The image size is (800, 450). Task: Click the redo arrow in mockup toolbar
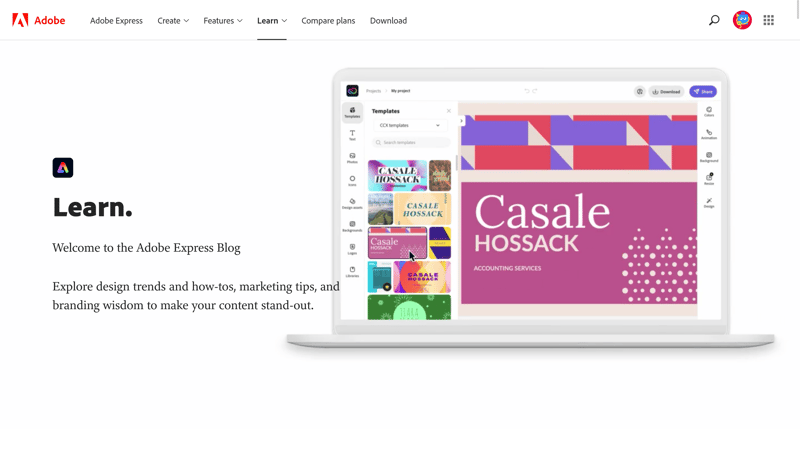pos(535,91)
